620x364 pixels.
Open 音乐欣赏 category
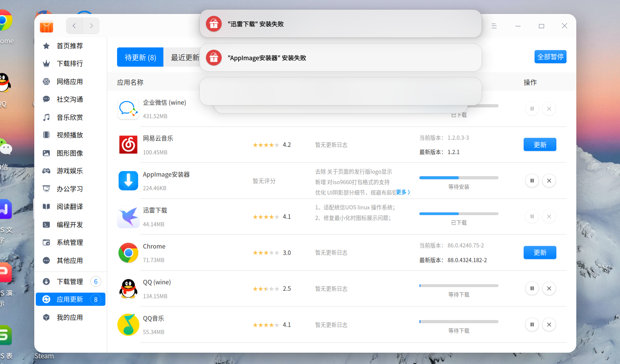click(x=70, y=117)
